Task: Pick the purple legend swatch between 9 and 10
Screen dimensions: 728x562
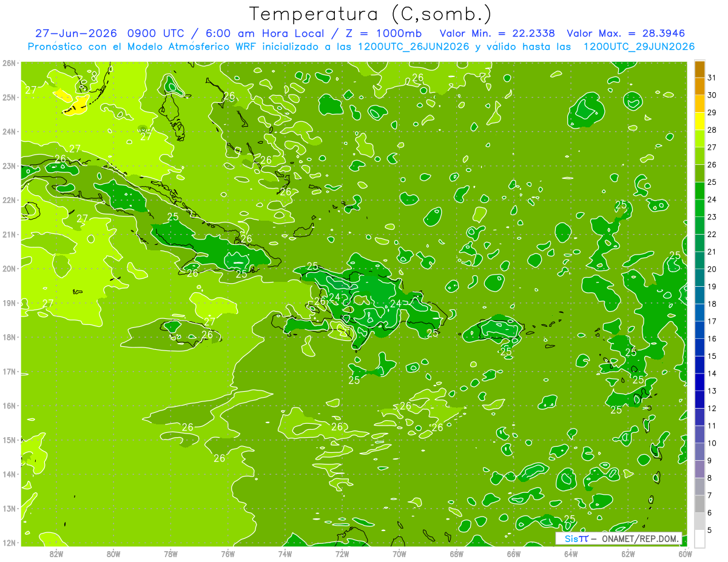Action: tap(699, 452)
